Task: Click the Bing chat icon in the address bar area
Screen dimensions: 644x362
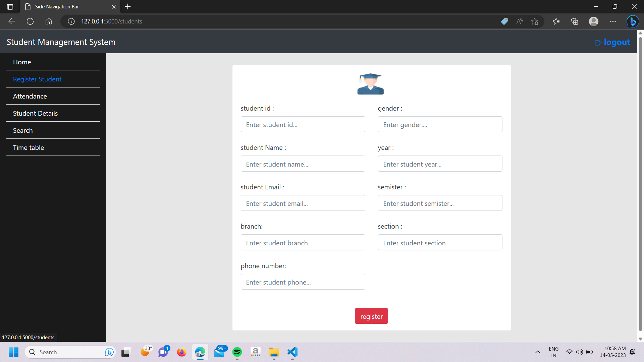Action: [633, 21]
